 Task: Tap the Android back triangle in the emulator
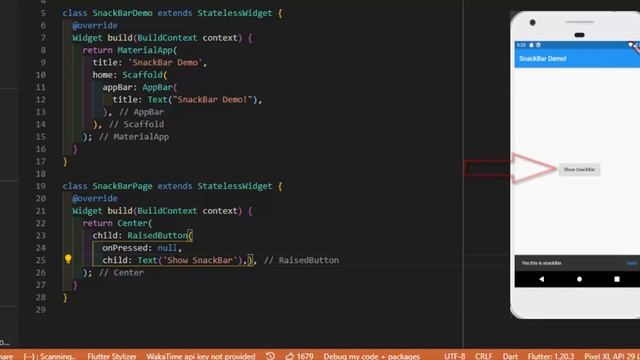point(542,279)
